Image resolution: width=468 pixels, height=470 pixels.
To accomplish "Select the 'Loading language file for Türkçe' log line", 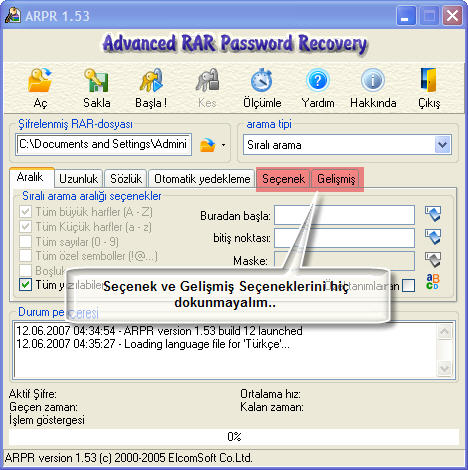I will 153,344.
